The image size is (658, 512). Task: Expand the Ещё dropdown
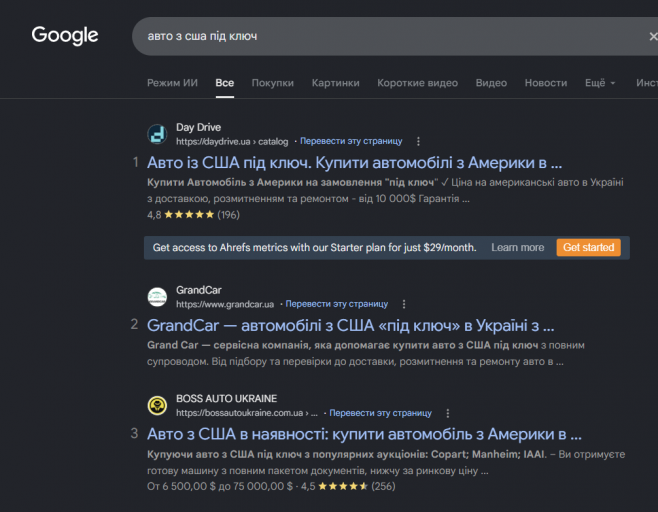600,83
